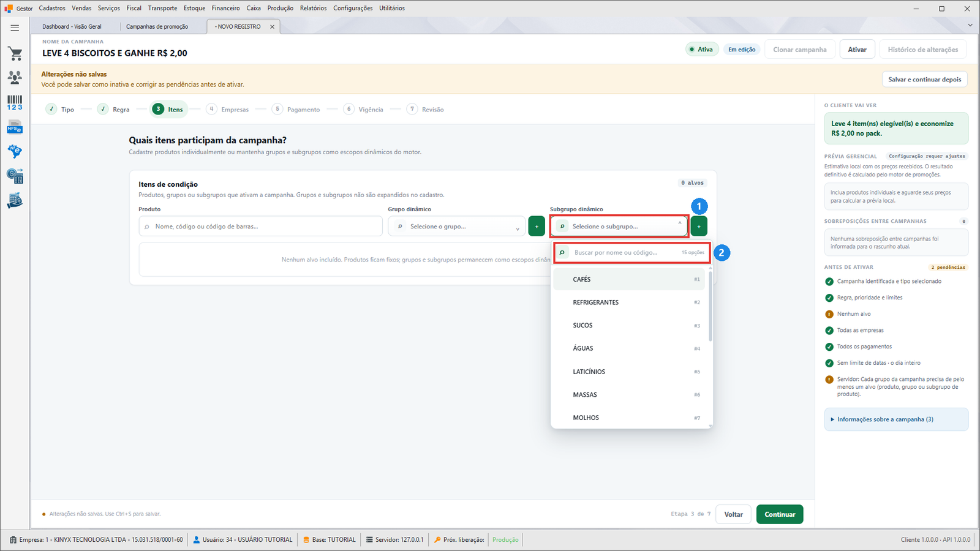Expand Informações sobre a campanha section

[896, 419]
